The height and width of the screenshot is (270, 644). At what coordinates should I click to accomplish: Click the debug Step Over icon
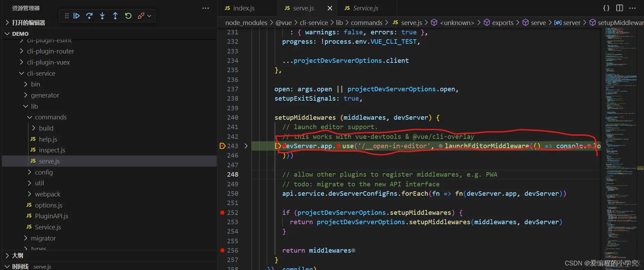click(x=89, y=16)
